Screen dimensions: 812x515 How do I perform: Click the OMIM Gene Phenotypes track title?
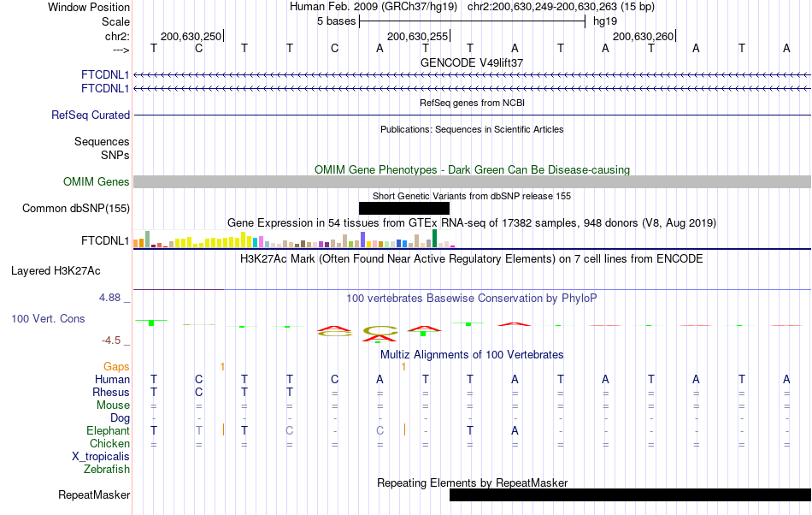click(472, 169)
